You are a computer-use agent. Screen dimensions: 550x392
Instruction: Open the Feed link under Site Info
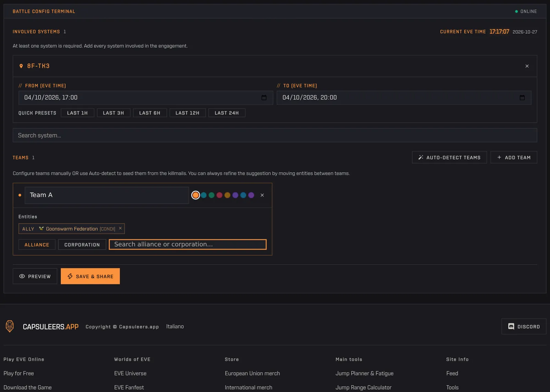(452, 373)
